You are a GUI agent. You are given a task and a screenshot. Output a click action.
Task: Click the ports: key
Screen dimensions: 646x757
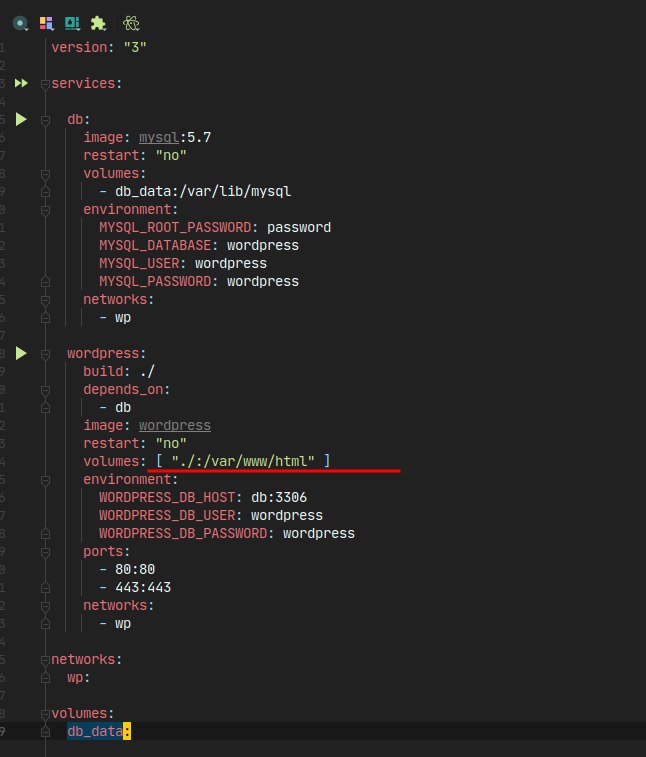click(x=107, y=551)
